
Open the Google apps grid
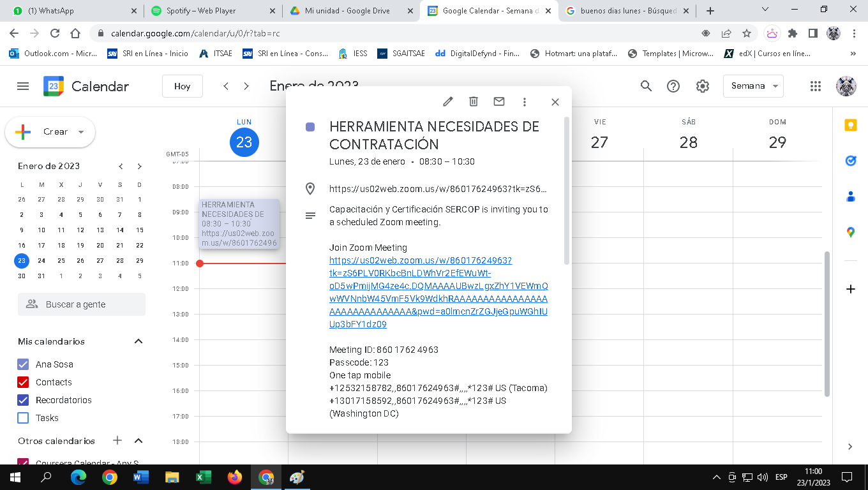pyautogui.click(x=815, y=86)
